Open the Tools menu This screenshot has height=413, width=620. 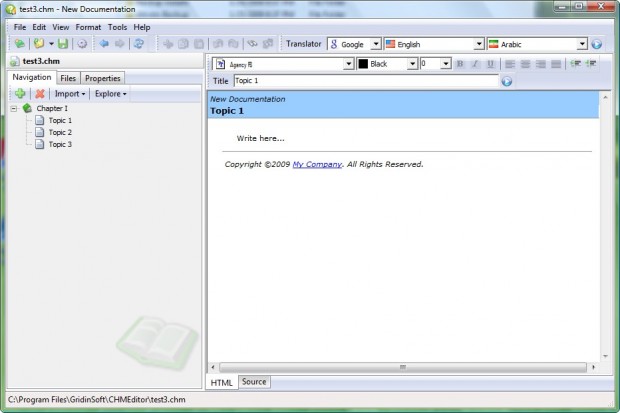(x=117, y=27)
